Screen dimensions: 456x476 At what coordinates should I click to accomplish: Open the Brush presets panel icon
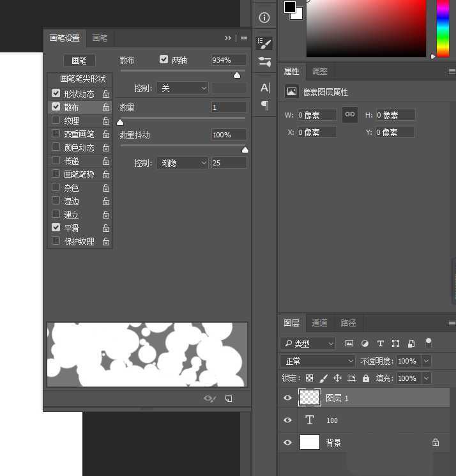[264, 62]
